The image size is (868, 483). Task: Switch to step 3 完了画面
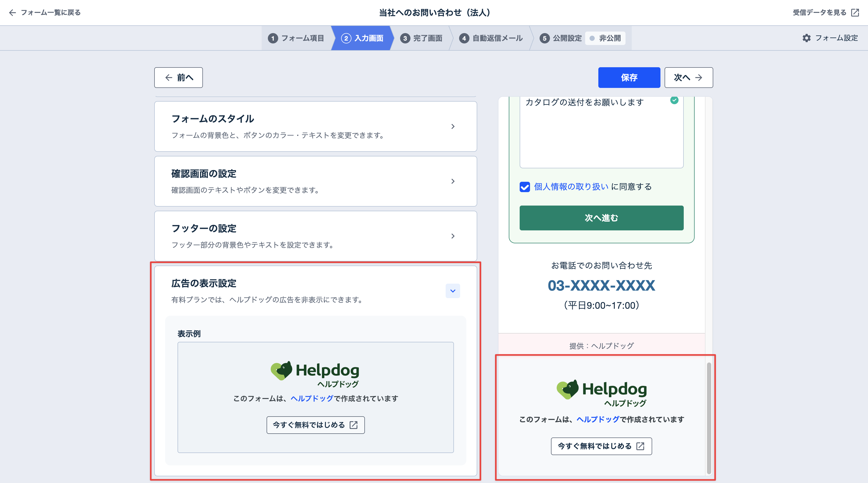click(421, 38)
